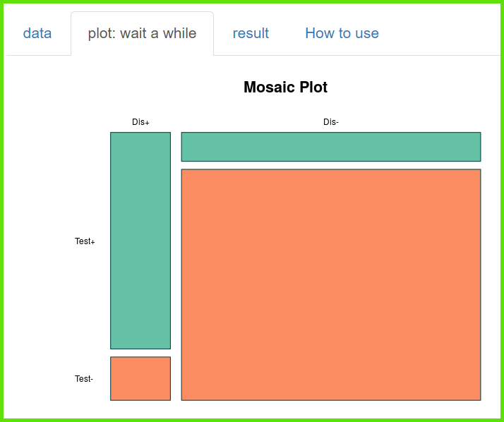
Task: Select the wide green Dis- Test+ bar
Action: point(331,147)
